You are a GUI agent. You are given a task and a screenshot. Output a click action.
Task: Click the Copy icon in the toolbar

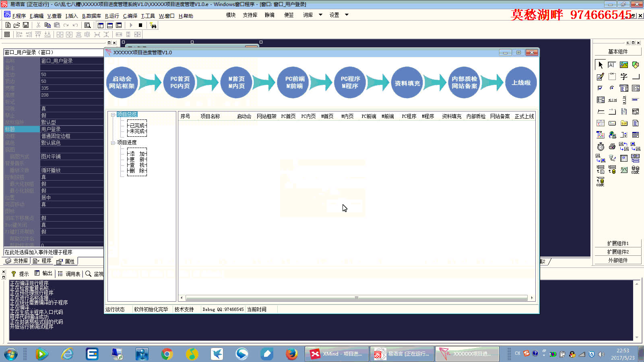(x=47, y=25)
